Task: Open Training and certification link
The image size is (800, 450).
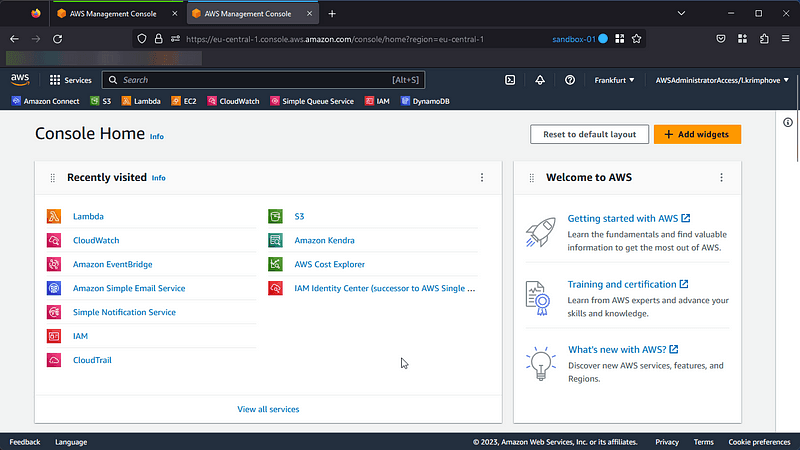Action: click(x=628, y=284)
